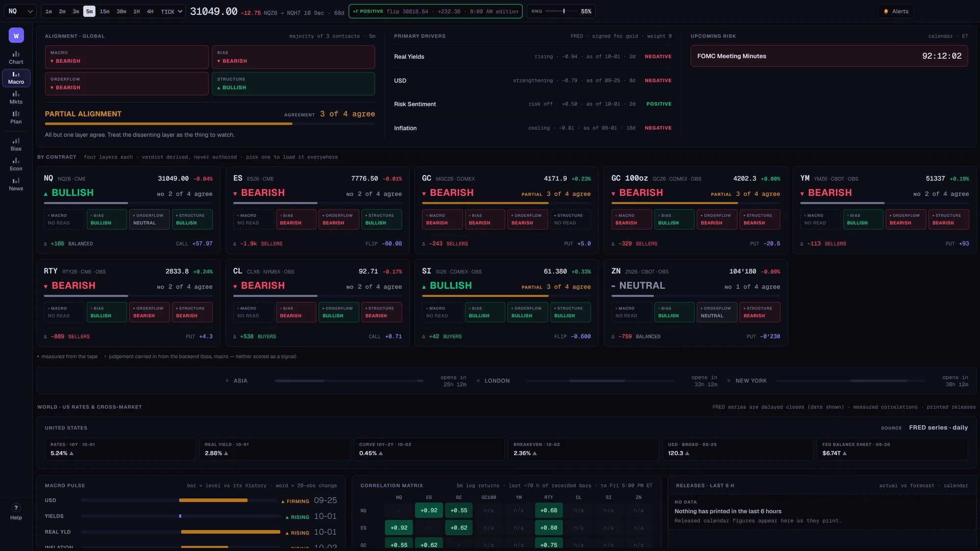The width and height of the screenshot is (980, 551).
Task: Open the Mkts sidebar icon
Action: (x=16, y=97)
